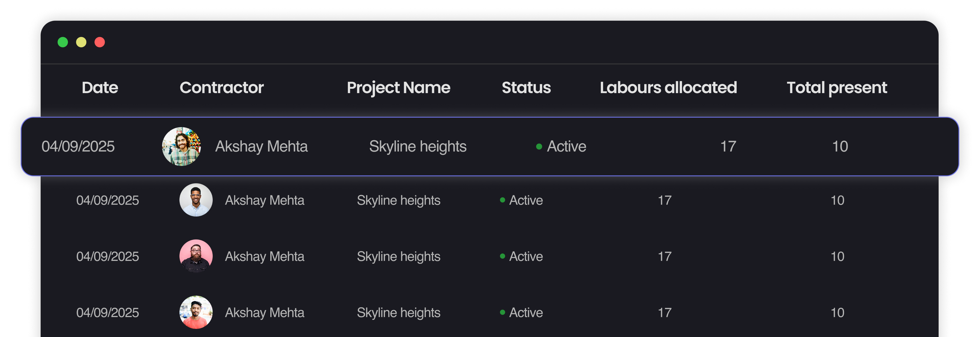
Task: Click the Active dot on the bottom row
Action: (502, 312)
